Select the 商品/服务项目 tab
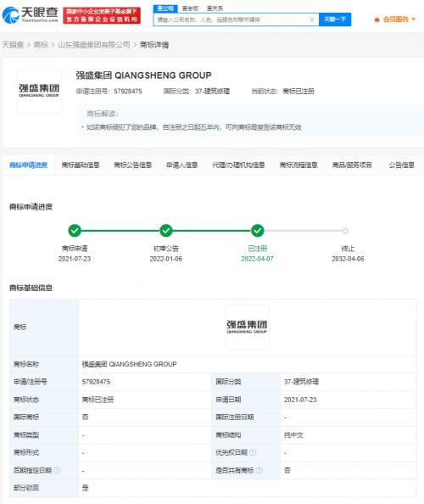This screenshot has width=424, height=504. [x=352, y=165]
